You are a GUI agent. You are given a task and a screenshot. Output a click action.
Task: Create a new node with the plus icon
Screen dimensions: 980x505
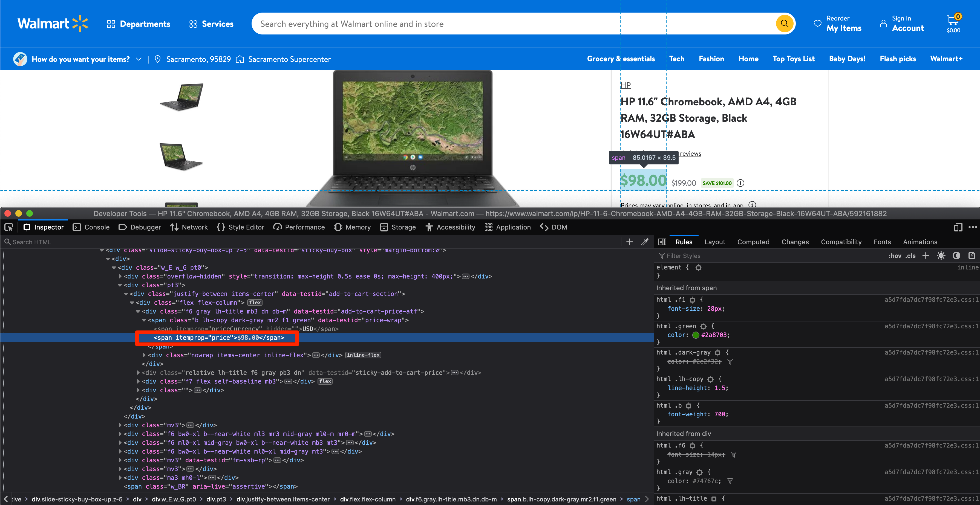(630, 242)
